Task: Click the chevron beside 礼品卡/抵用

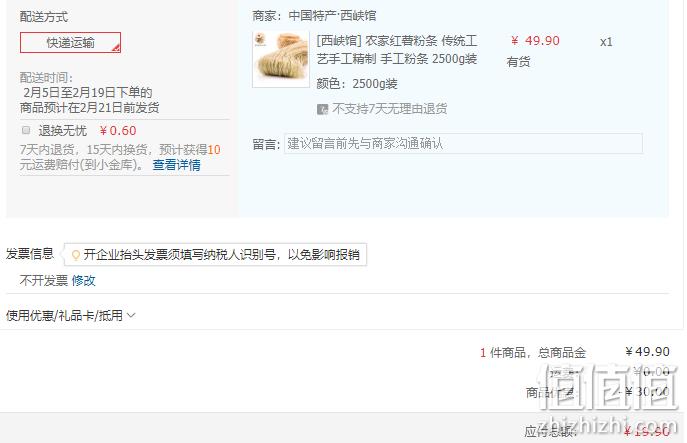Action: pos(131,315)
